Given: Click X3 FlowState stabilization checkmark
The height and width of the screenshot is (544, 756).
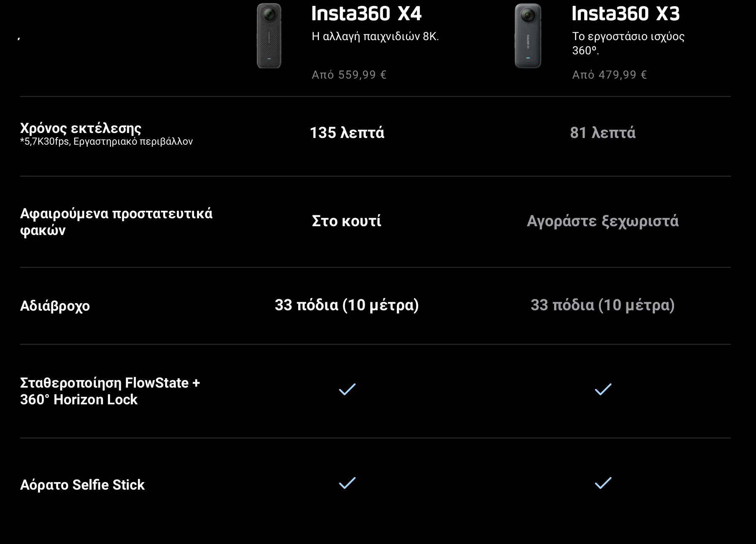Looking at the screenshot, I should coord(603,389).
